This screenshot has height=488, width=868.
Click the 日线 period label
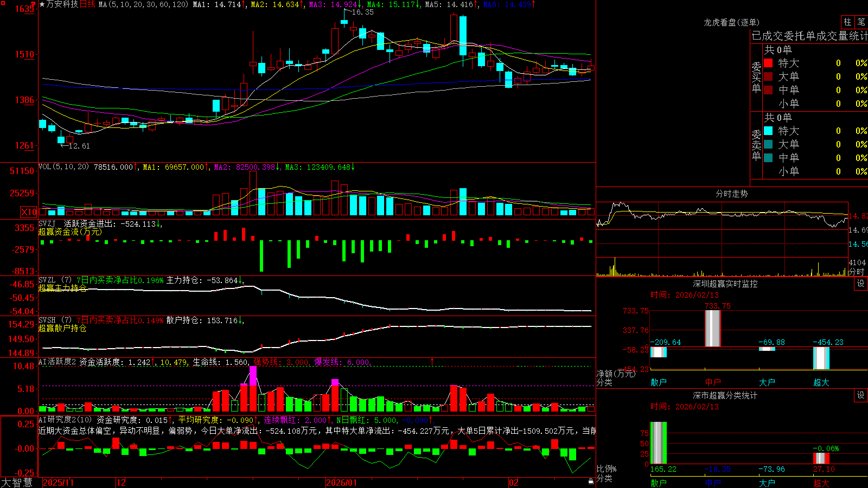coord(87,4)
